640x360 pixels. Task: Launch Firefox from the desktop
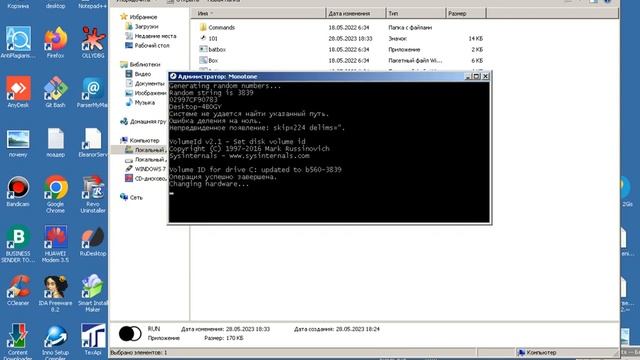pyautogui.click(x=56, y=42)
